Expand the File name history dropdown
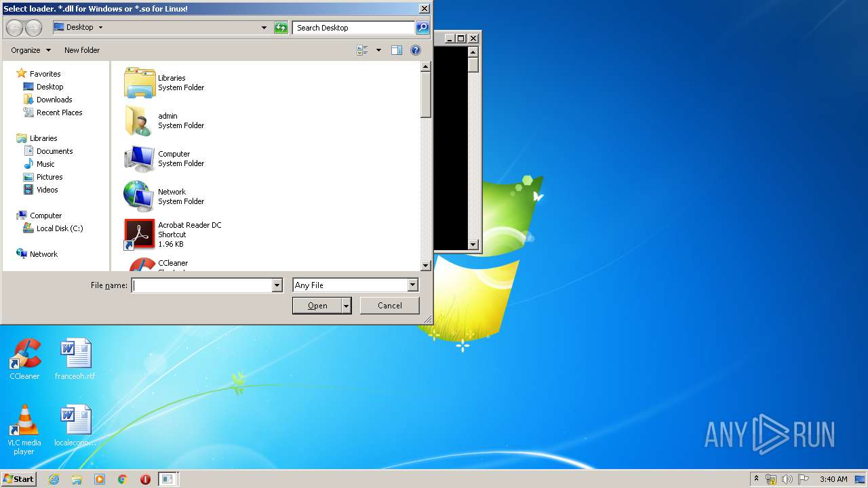This screenshot has height=488, width=868. point(277,285)
